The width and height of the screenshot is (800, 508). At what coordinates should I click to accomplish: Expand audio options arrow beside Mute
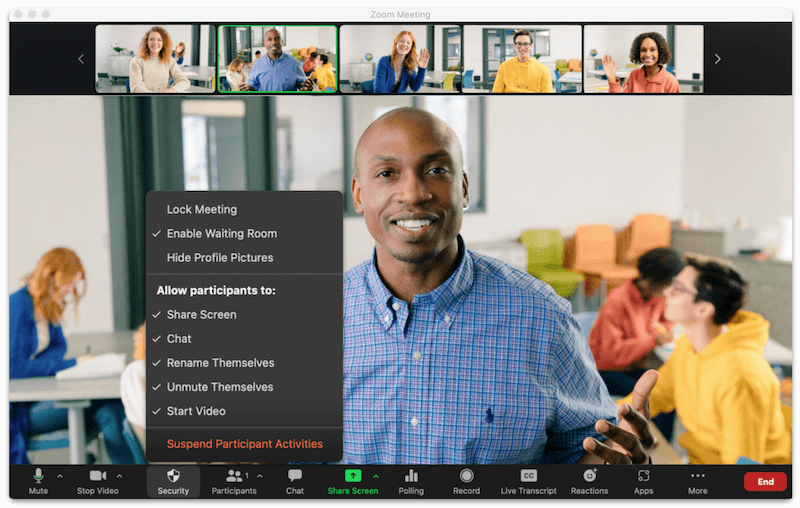click(x=60, y=476)
